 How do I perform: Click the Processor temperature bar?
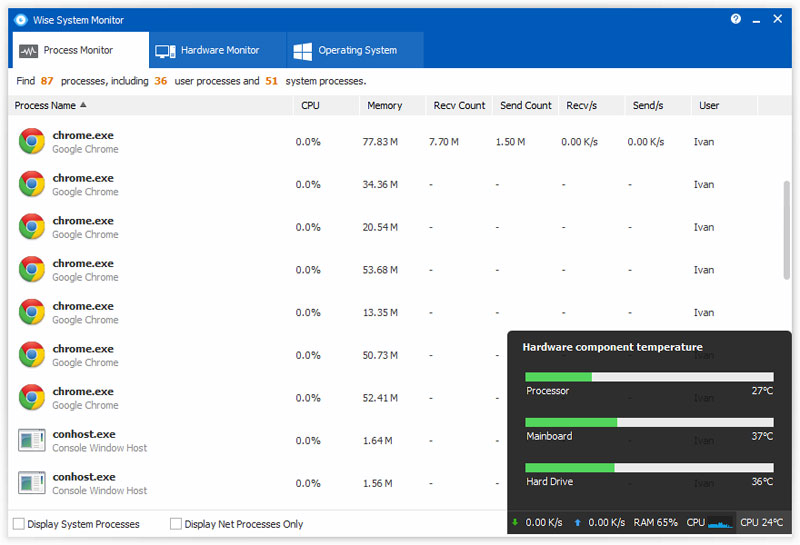pyautogui.click(x=648, y=377)
